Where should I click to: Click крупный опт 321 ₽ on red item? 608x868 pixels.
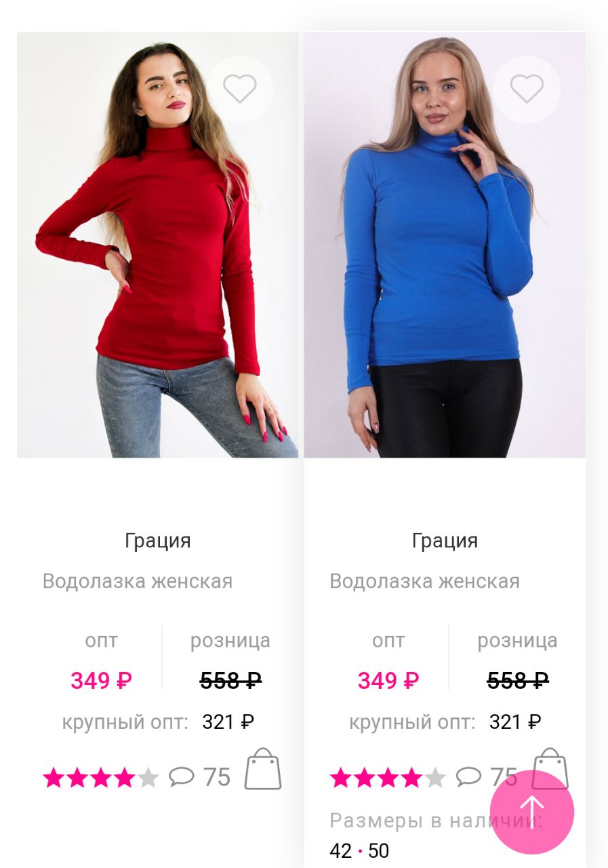pyautogui.click(x=158, y=722)
